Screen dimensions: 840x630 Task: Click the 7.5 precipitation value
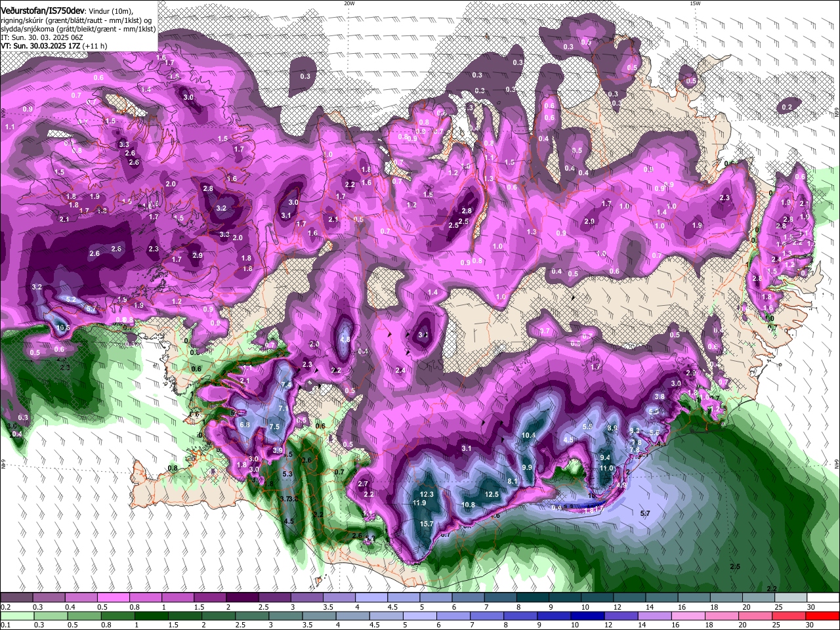pyautogui.click(x=274, y=427)
